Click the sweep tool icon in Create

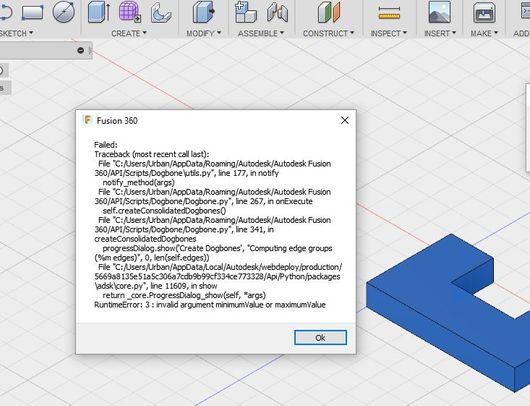161,13
